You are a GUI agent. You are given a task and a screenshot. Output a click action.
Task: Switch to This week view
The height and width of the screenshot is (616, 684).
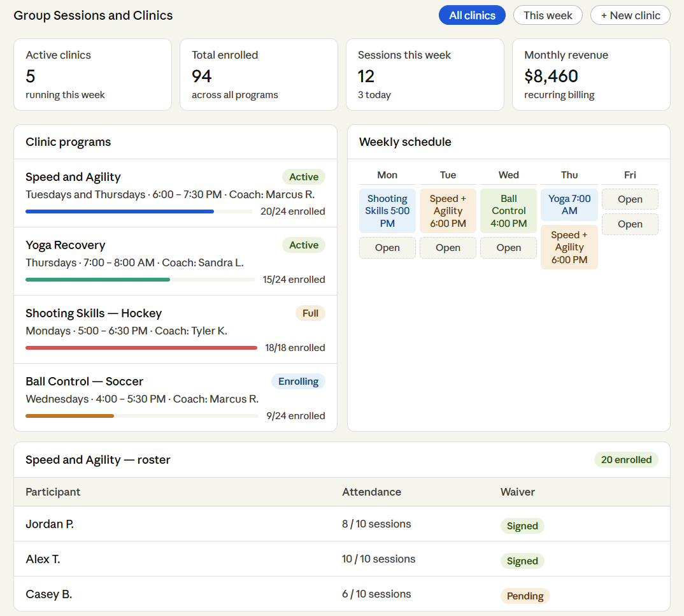coord(548,15)
